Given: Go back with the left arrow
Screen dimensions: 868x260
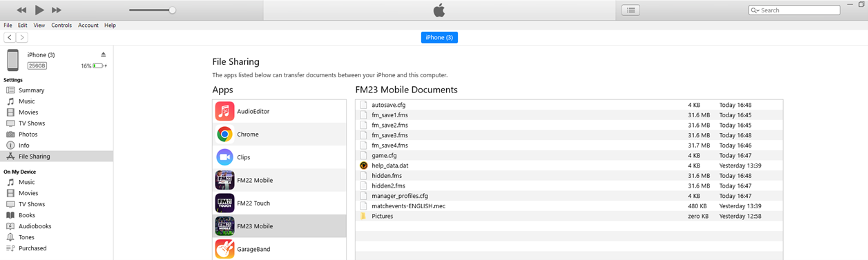Looking at the screenshot, I should 10,37.
